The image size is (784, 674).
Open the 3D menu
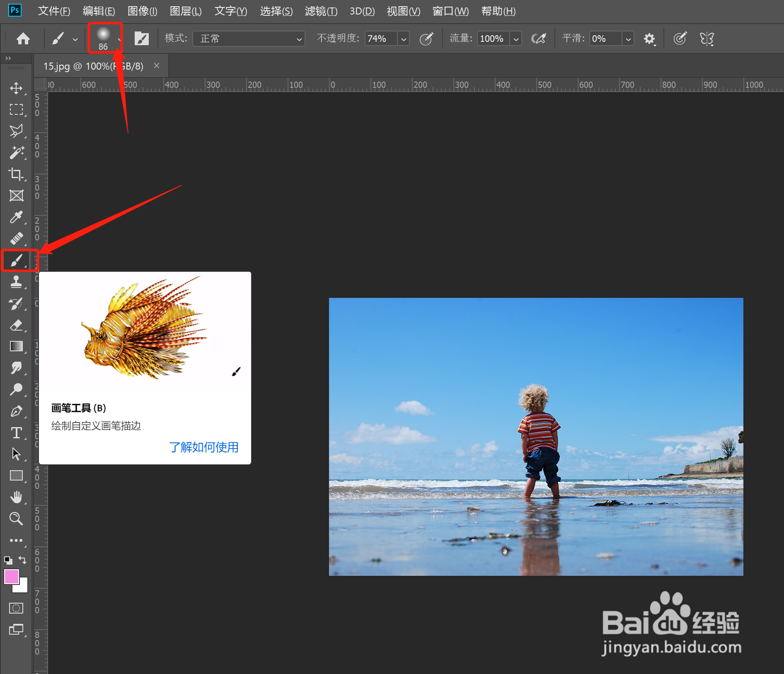362,11
